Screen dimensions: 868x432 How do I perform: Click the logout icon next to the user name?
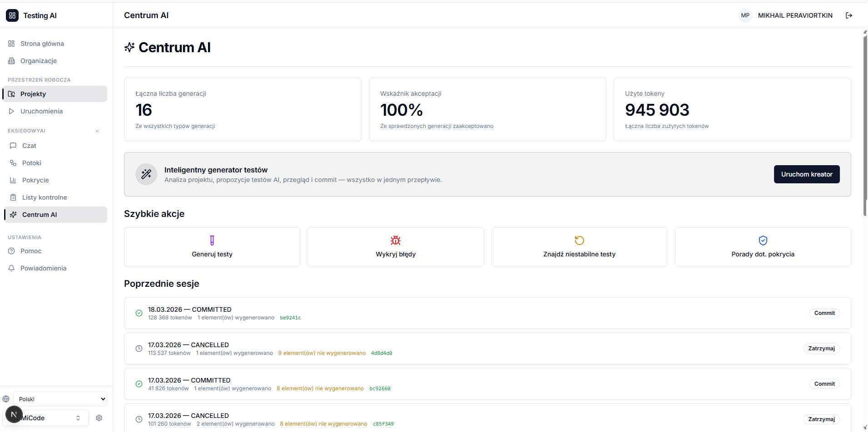848,15
